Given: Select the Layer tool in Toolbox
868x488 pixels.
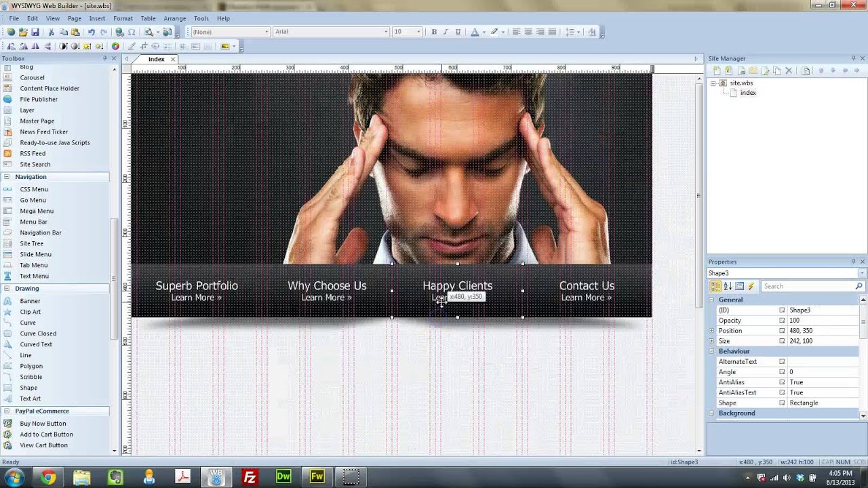Looking at the screenshot, I should (x=27, y=110).
